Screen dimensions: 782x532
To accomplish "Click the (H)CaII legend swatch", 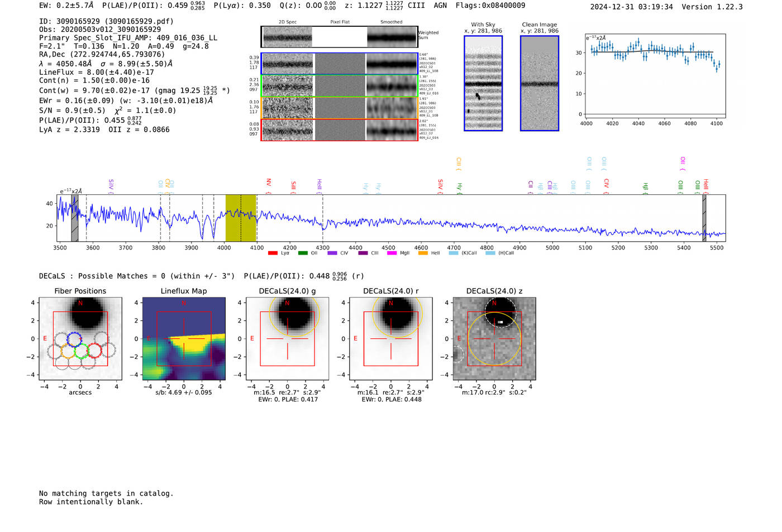I will 490,253.
